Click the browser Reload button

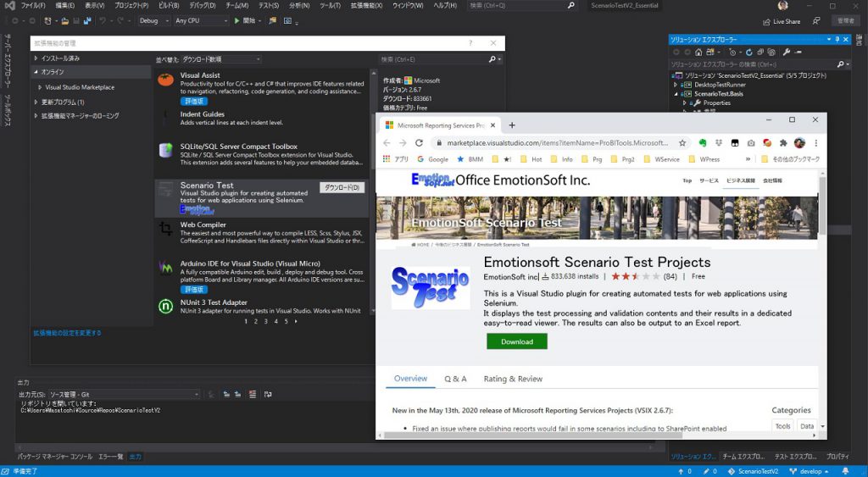coord(419,143)
